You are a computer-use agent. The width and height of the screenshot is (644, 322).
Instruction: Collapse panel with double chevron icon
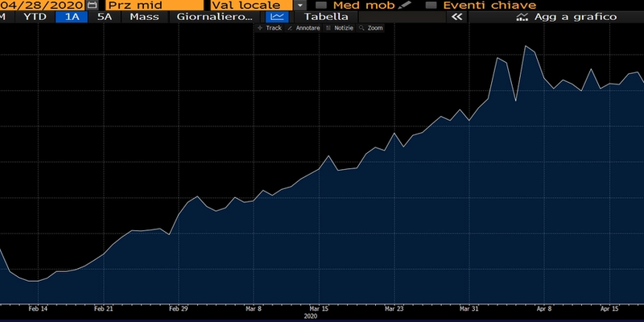point(456,17)
